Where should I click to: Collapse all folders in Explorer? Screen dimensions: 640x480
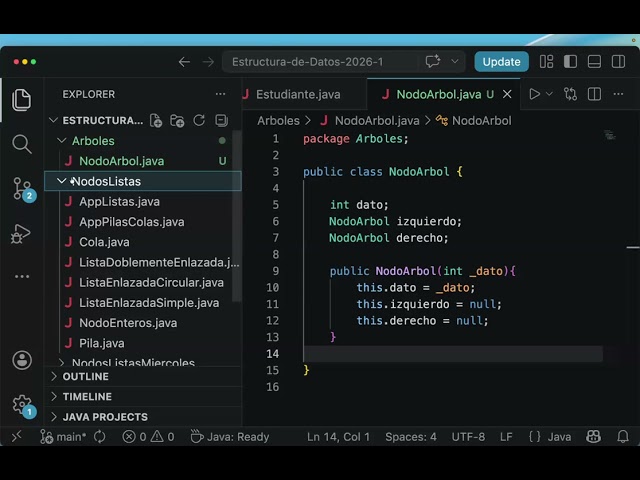221,120
